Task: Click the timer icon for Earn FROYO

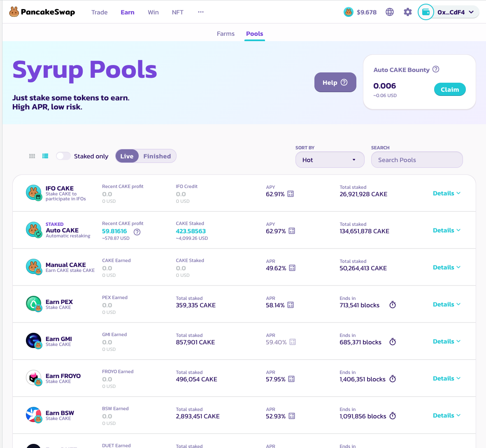Action: (x=393, y=379)
